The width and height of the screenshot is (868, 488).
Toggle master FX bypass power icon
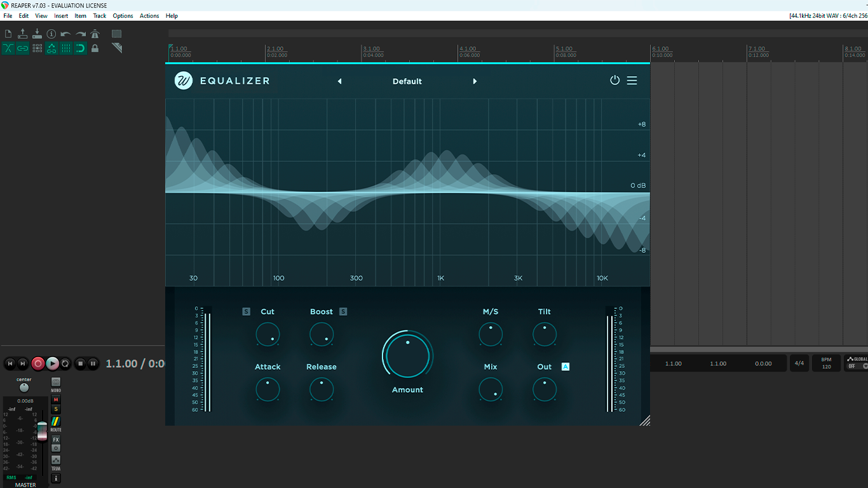[56, 448]
